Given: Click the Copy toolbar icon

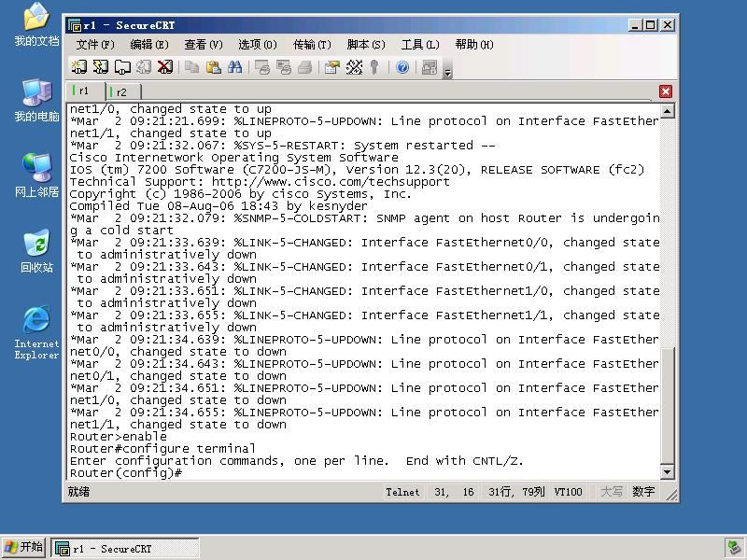Looking at the screenshot, I should pyautogui.click(x=192, y=67).
